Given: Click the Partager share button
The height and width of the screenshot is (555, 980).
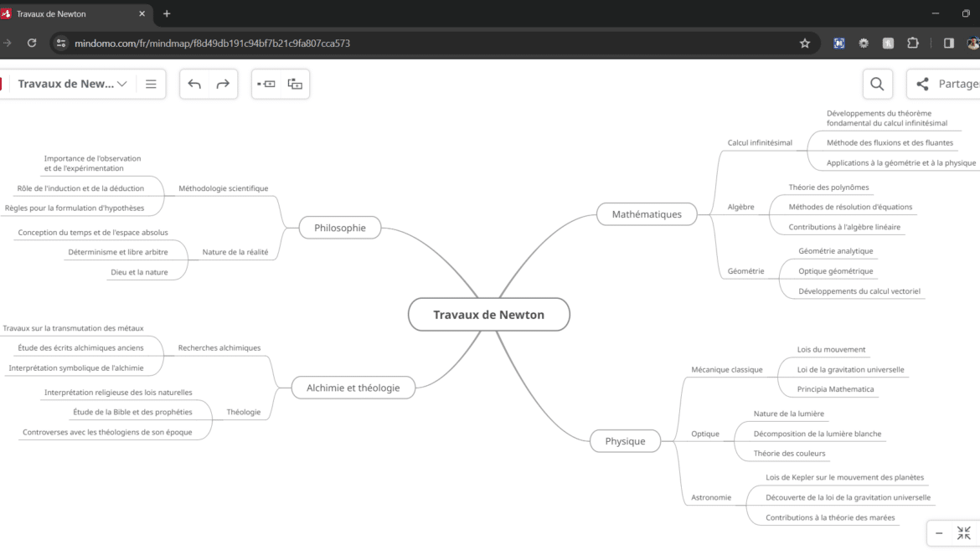Looking at the screenshot, I should [x=946, y=84].
